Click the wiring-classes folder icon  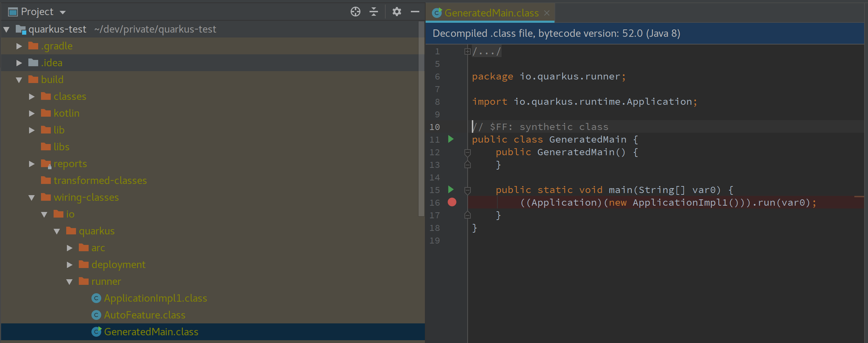click(x=46, y=197)
